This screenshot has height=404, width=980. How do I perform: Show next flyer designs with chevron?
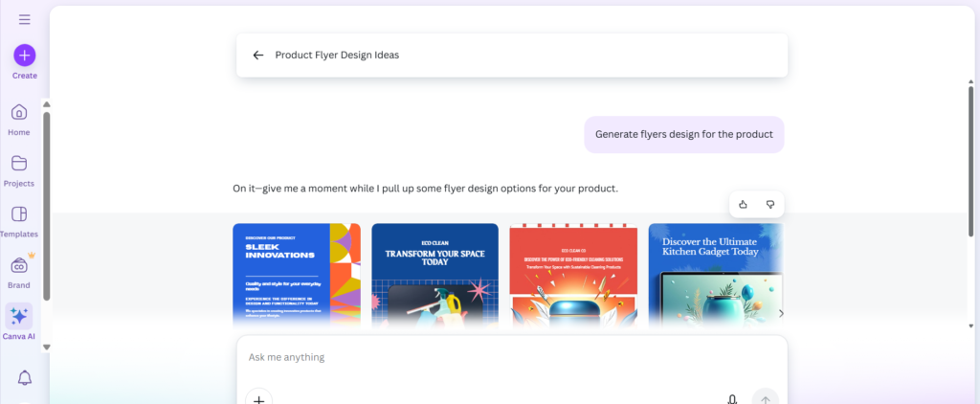pos(780,313)
